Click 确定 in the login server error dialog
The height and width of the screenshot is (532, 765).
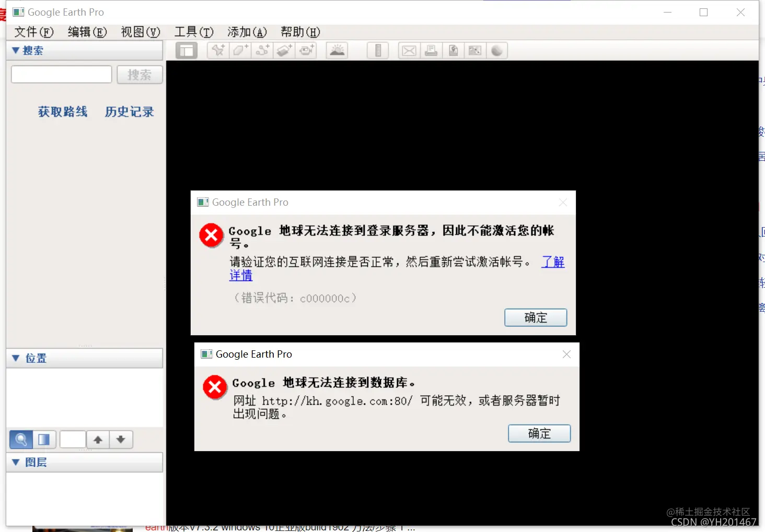[x=536, y=317]
